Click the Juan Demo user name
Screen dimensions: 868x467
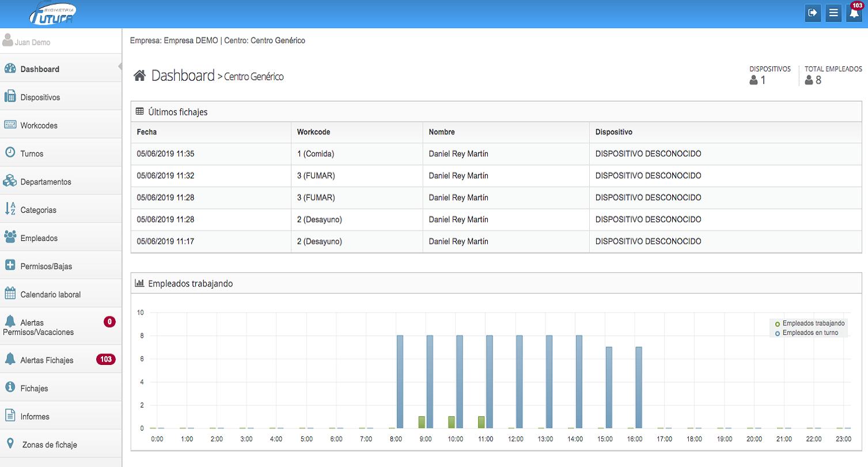coord(32,43)
